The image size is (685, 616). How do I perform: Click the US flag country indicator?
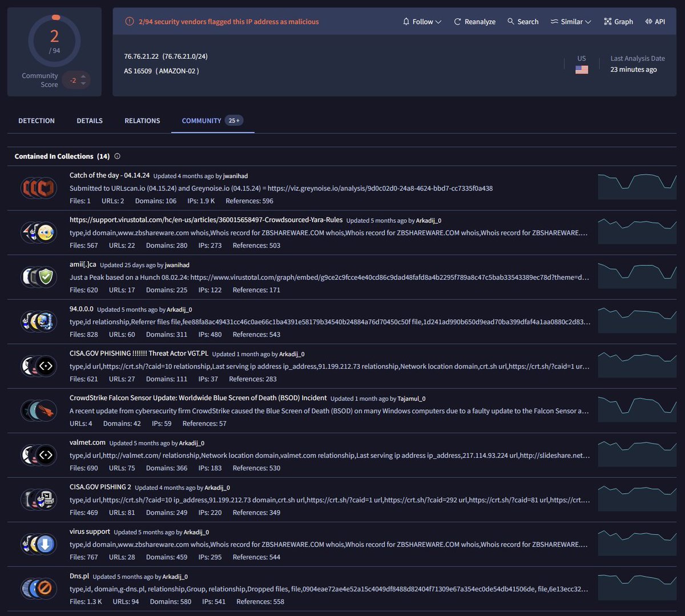click(x=582, y=70)
